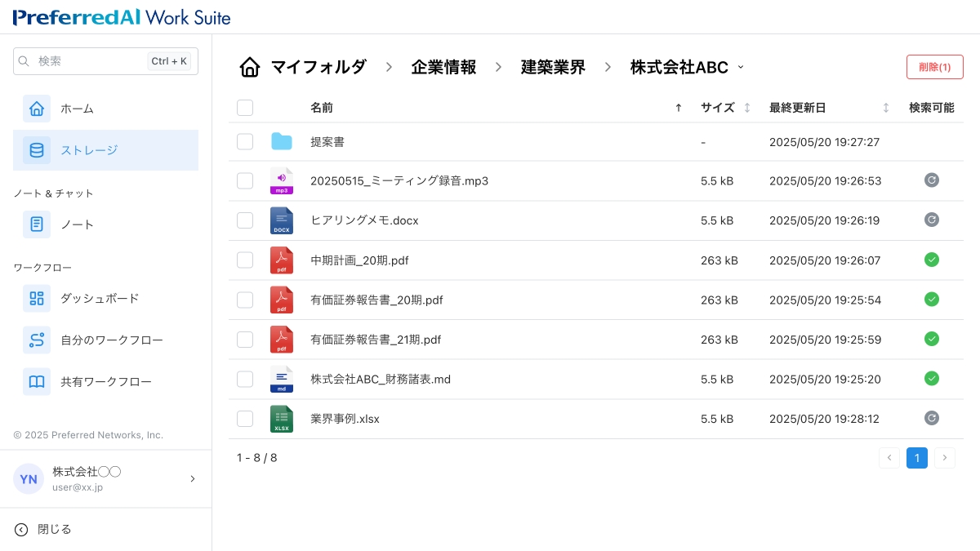Click the mp3 audio file icon
The image size is (980, 551).
click(282, 181)
